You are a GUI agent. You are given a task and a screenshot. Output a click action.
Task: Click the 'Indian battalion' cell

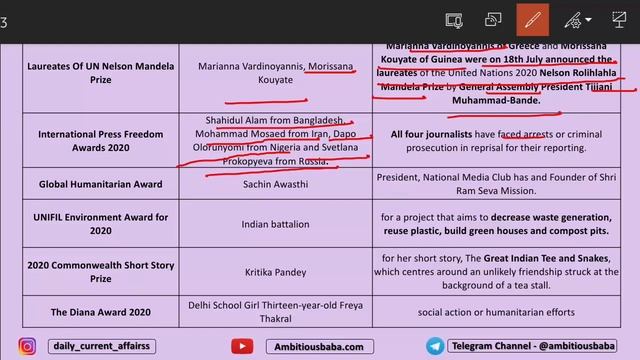click(276, 223)
